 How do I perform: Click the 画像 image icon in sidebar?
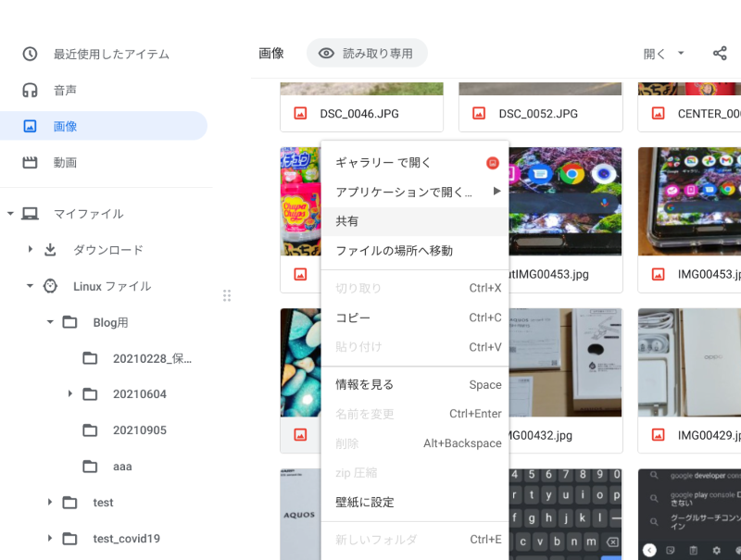(29, 125)
